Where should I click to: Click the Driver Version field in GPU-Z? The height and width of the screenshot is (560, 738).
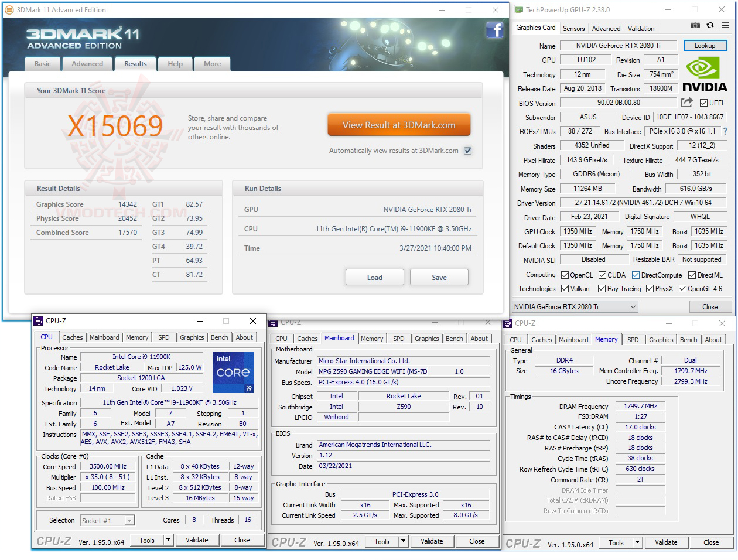click(643, 203)
